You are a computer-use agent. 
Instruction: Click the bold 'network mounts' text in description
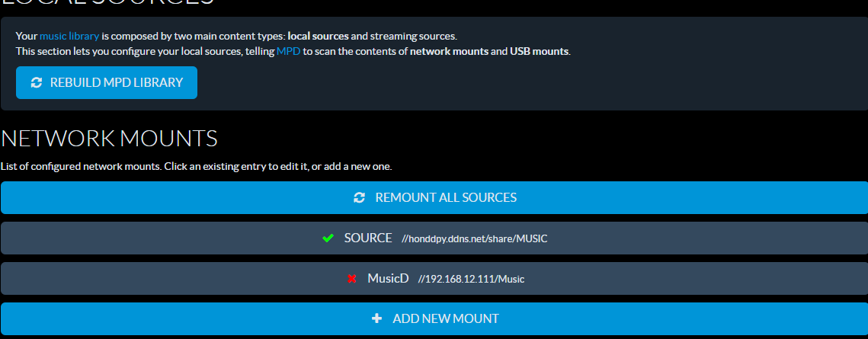(449, 52)
